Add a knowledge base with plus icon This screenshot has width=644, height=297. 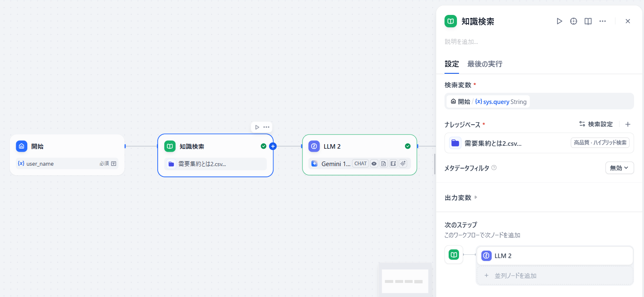pos(627,124)
